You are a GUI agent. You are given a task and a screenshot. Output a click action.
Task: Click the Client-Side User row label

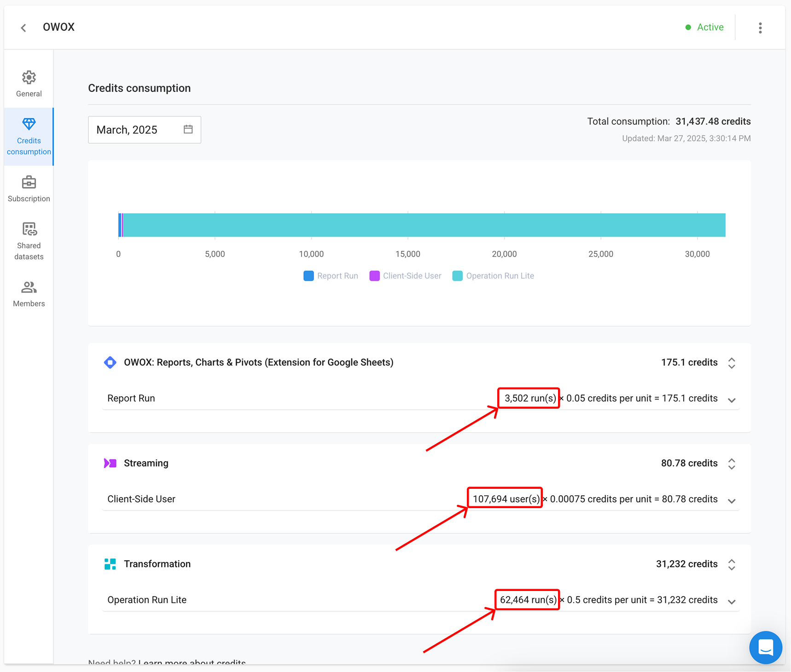pos(141,499)
